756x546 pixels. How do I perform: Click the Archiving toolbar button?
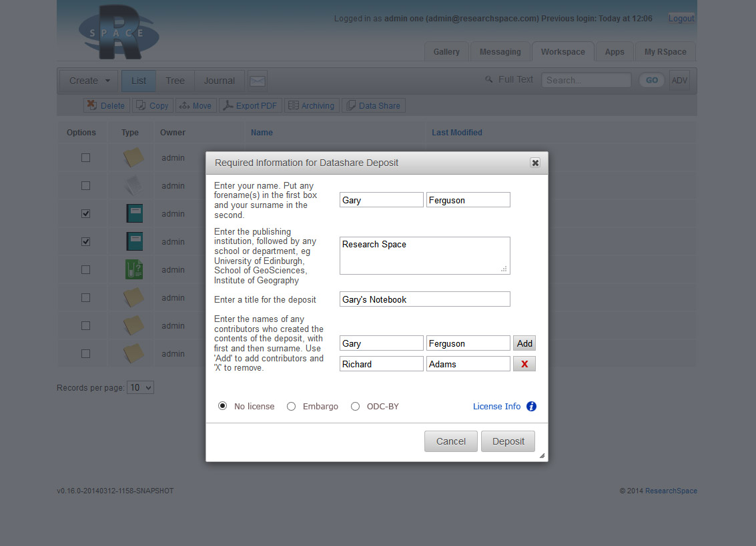coord(312,105)
